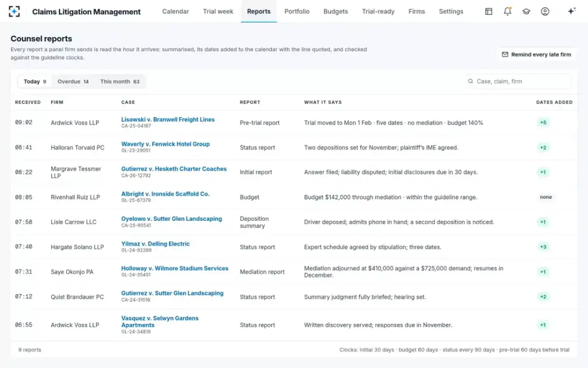Select the Reports tab
The width and height of the screenshot is (588, 368).
[x=259, y=11]
